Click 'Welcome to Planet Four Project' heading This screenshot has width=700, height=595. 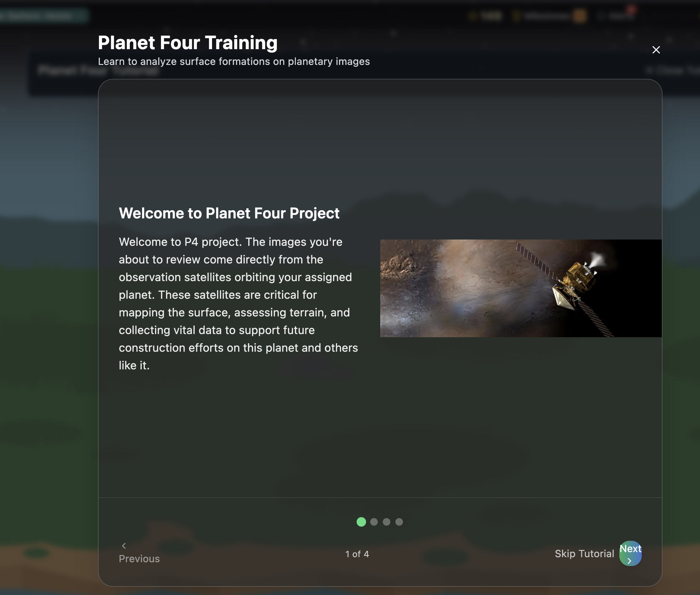(229, 213)
